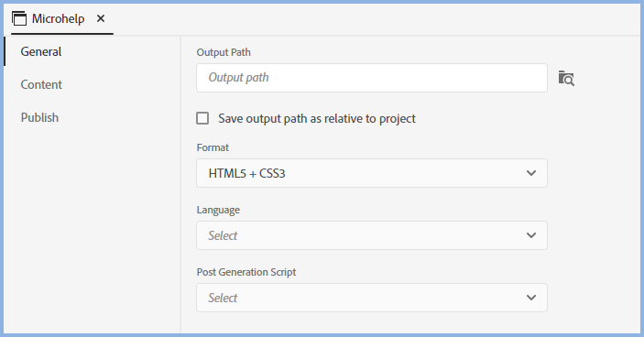Viewport: 644px width, 337px height.
Task: Close the Microhelp tab
Action: coord(101,18)
